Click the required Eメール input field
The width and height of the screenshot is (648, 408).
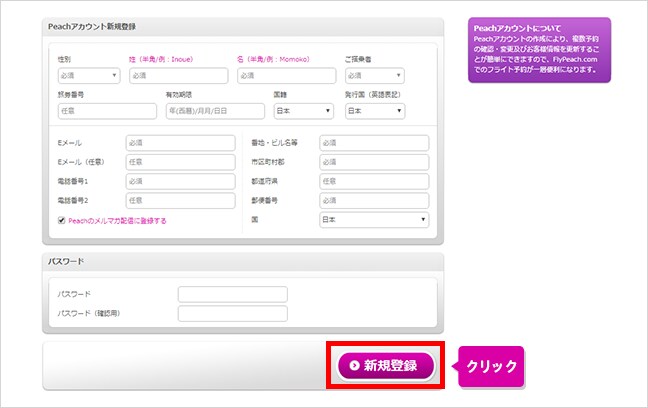click(180, 143)
